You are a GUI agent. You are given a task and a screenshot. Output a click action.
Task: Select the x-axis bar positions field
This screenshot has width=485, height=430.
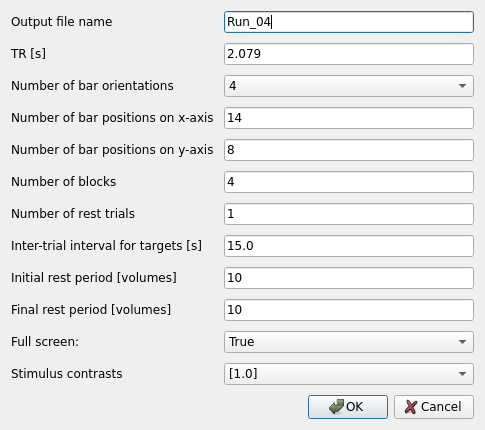(x=349, y=118)
